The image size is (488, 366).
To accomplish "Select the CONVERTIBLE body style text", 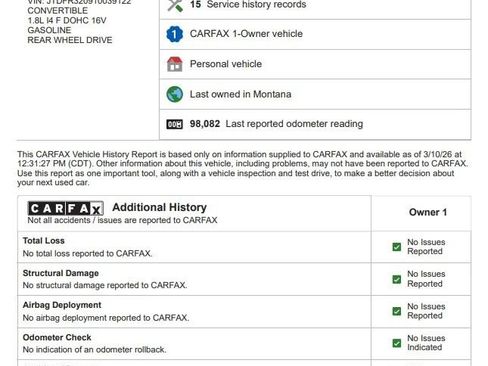I will pos(58,11).
